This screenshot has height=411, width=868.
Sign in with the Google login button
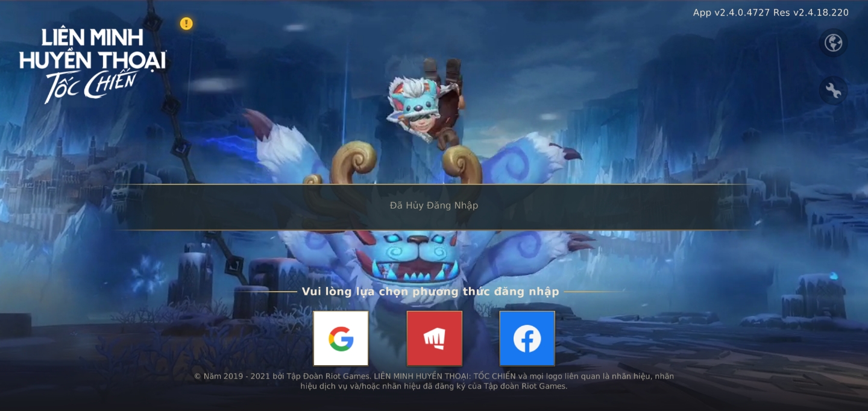click(341, 339)
